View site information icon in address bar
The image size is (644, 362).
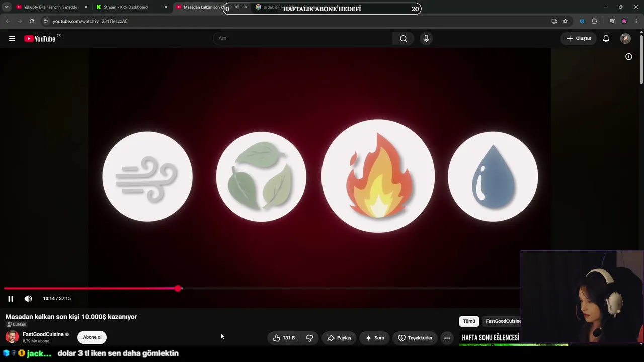coord(46,21)
